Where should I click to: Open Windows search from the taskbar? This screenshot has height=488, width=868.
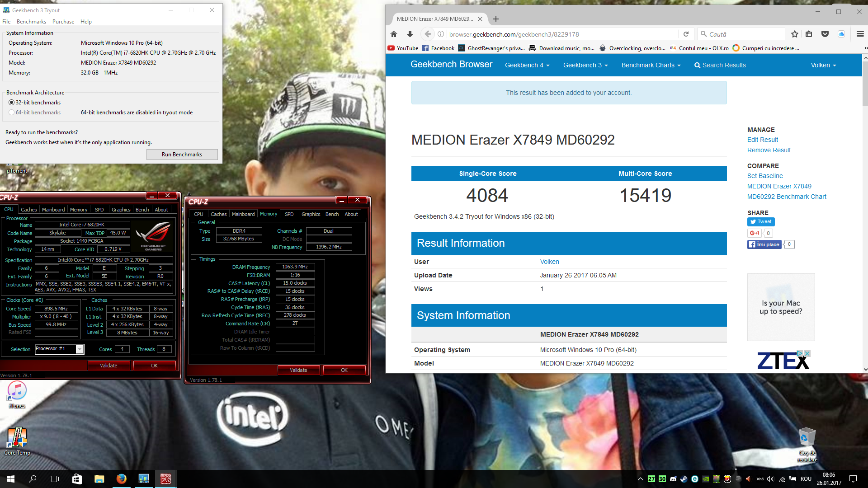[x=33, y=479]
